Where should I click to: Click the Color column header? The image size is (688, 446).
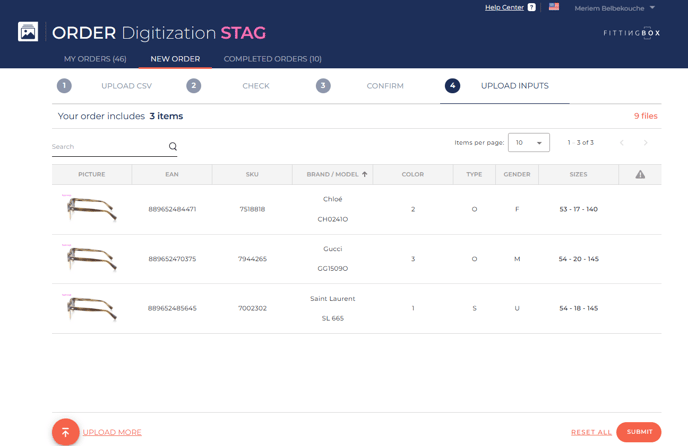[x=413, y=174]
